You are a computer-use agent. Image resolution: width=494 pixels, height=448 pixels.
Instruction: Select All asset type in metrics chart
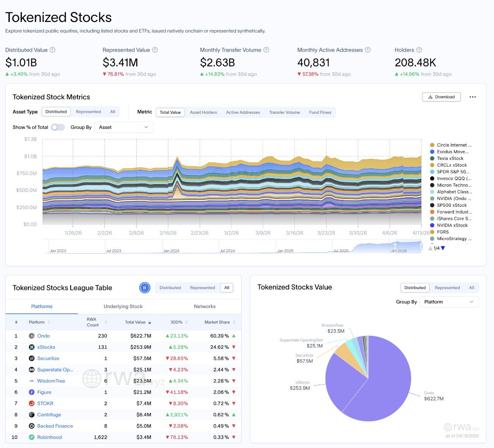113,112
